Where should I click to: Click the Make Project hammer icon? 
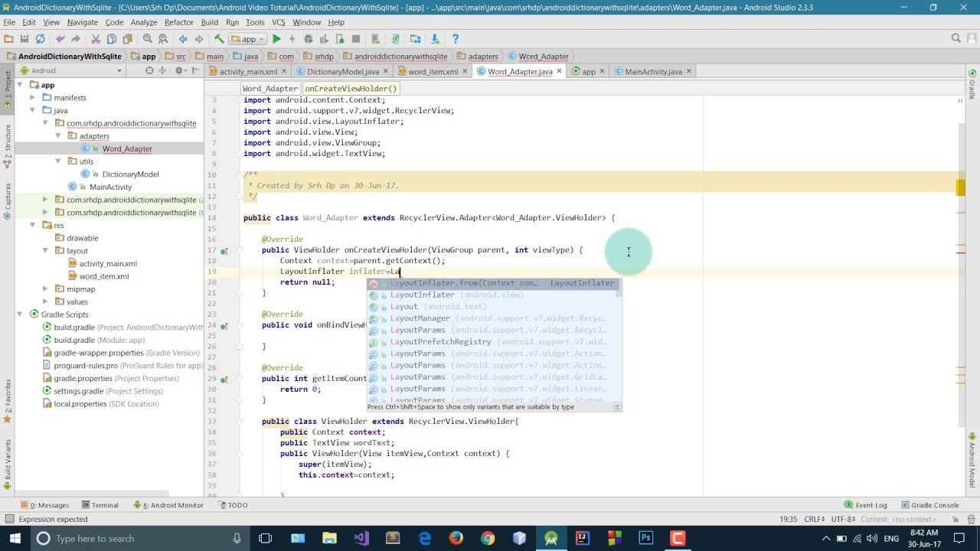point(219,39)
